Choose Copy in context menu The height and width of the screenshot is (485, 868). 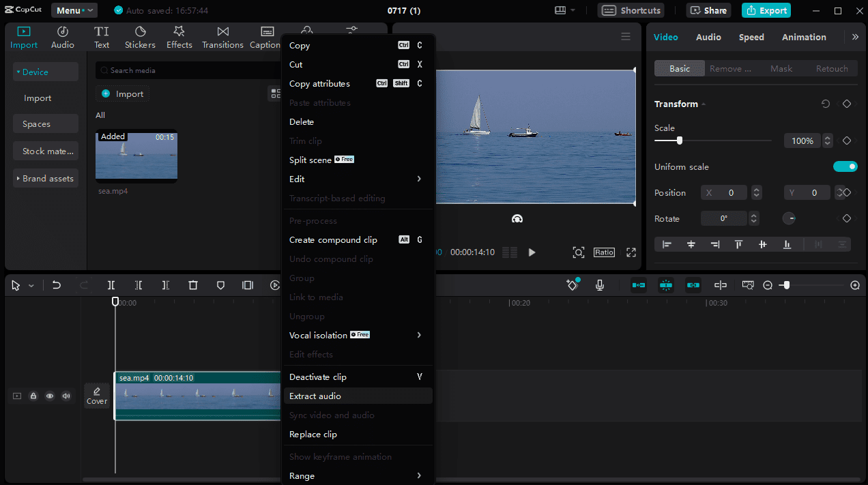click(358, 45)
